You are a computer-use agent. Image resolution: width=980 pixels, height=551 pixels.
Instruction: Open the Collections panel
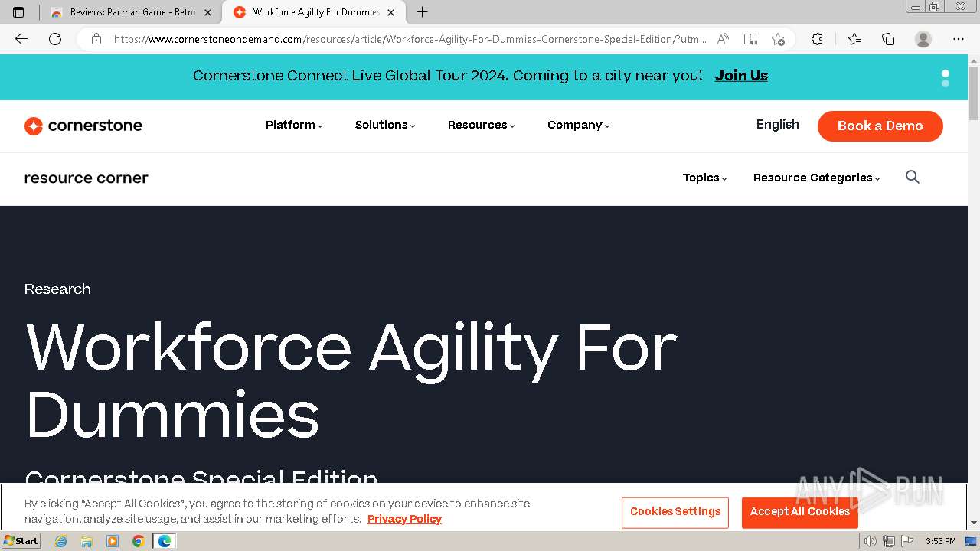pos(888,39)
